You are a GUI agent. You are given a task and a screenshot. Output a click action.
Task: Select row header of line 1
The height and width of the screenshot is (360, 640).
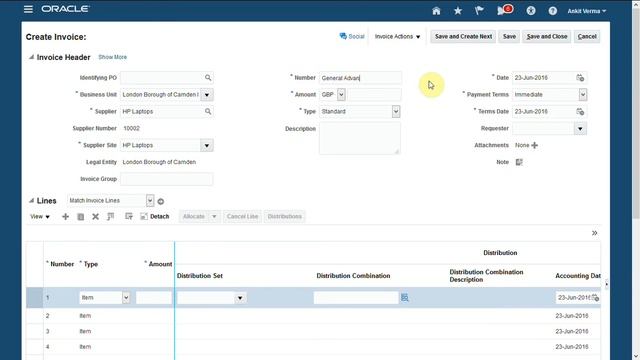click(x=35, y=298)
